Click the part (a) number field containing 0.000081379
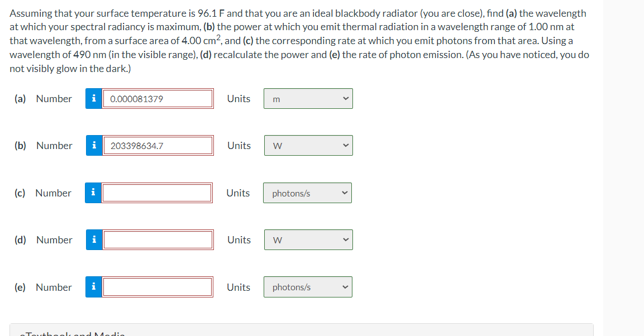The width and height of the screenshot is (644, 336). point(158,98)
